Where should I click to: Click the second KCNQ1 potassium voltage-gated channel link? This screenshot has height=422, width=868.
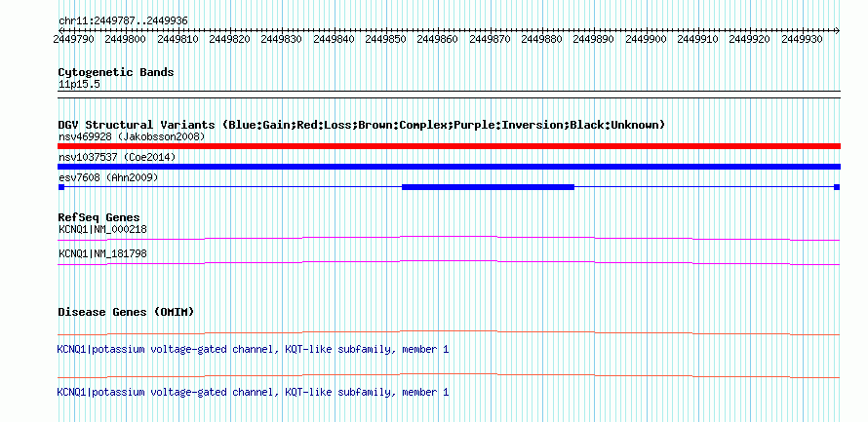point(253,392)
